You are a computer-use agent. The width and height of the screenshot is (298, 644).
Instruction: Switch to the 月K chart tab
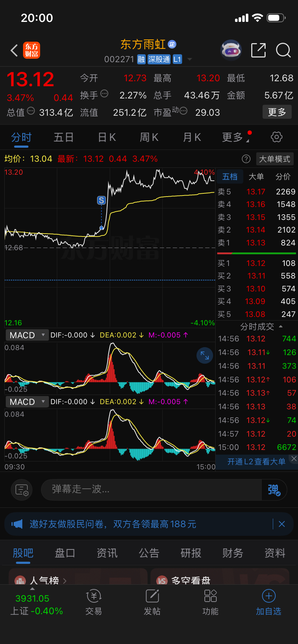pos(192,137)
